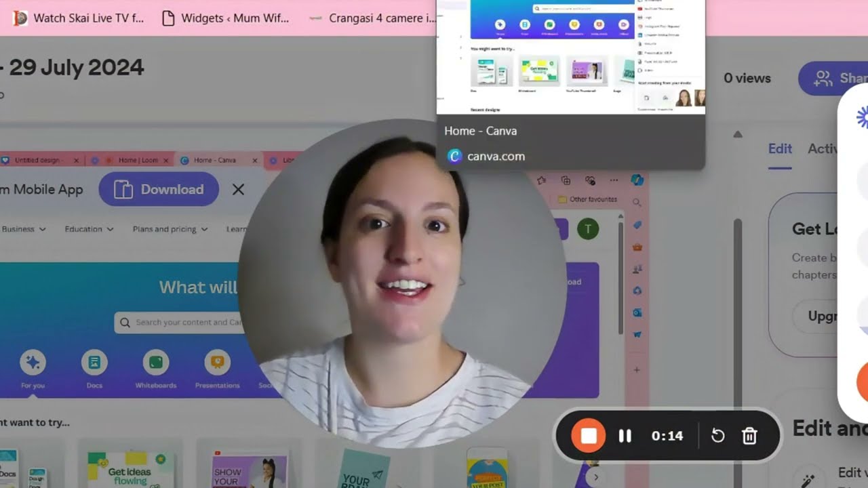Open the Collections icon in the browser toolbar
The image size is (868, 488).
566,180
